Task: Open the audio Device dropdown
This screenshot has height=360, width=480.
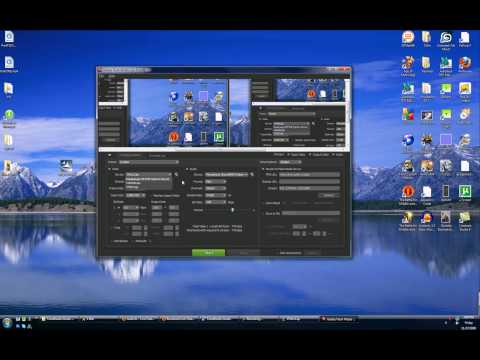Action: (x=226, y=174)
